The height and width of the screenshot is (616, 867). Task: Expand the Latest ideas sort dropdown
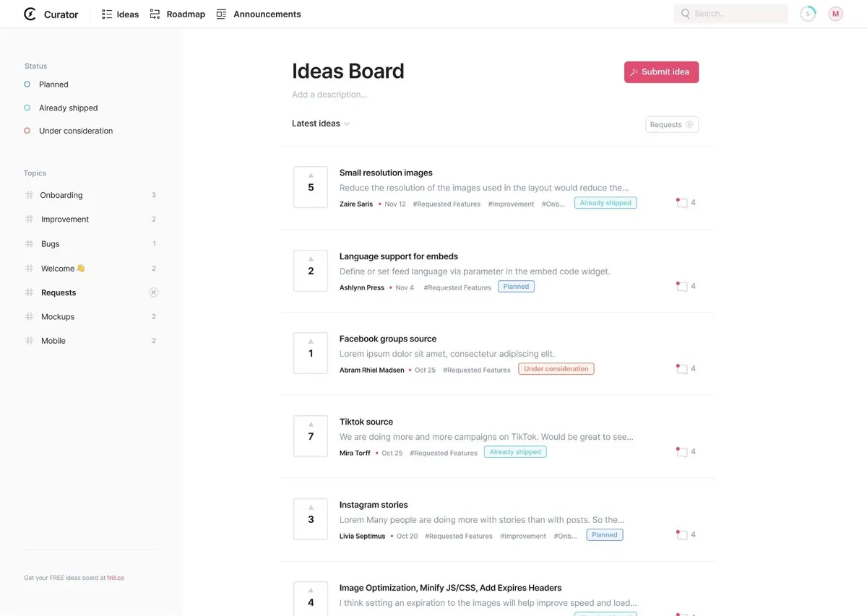321,123
